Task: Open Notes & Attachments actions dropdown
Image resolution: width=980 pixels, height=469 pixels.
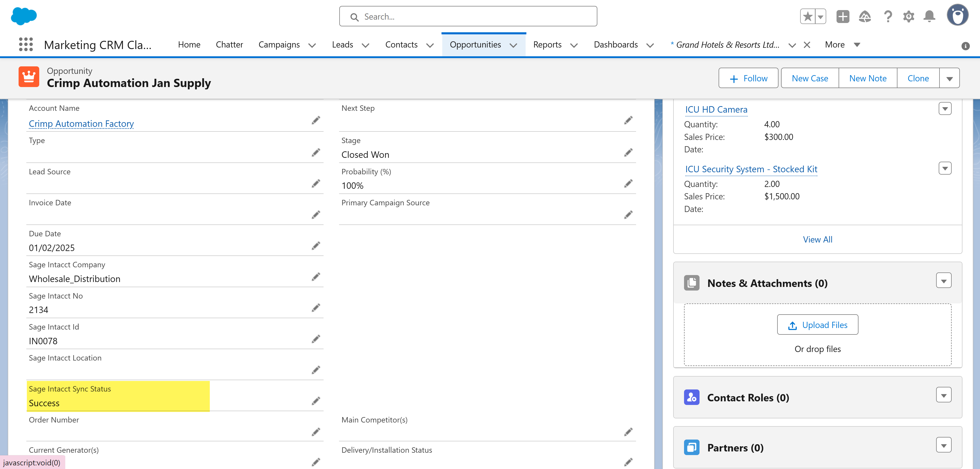Action: (944, 280)
